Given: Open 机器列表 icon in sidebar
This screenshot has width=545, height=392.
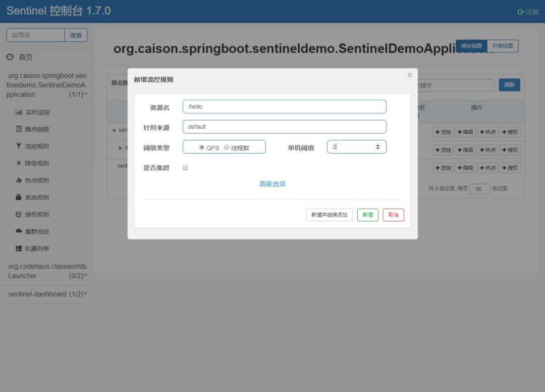Looking at the screenshot, I should [19, 249].
